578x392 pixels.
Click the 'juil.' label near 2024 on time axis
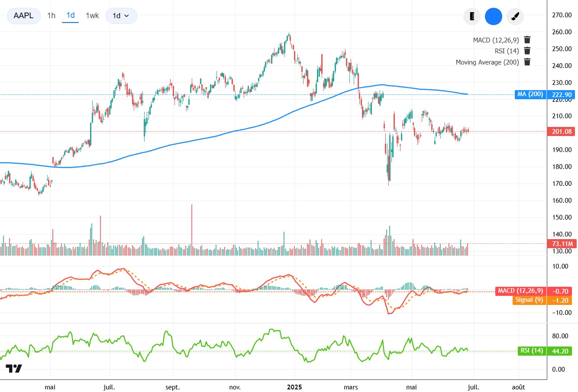pyautogui.click(x=109, y=387)
